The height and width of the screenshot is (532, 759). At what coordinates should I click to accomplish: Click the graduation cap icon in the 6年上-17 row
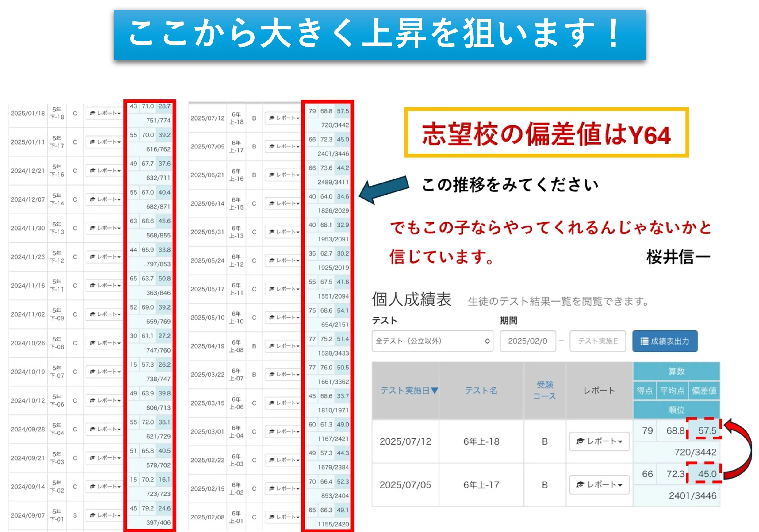pos(580,484)
